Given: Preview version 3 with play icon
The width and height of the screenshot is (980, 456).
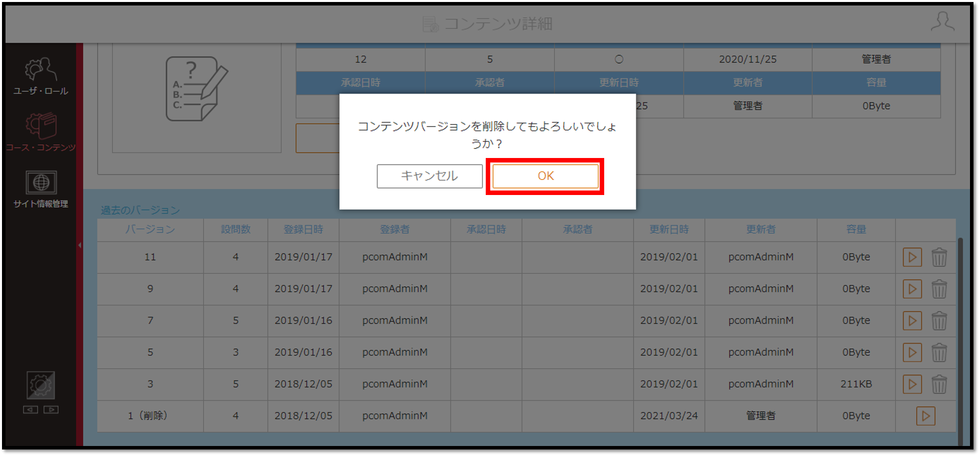Looking at the screenshot, I should point(912,384).
